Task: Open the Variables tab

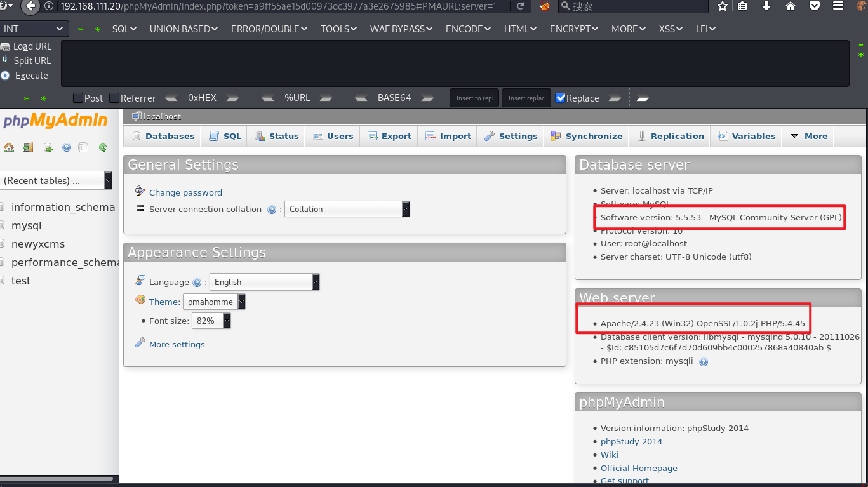Action: tap(747, 136)
